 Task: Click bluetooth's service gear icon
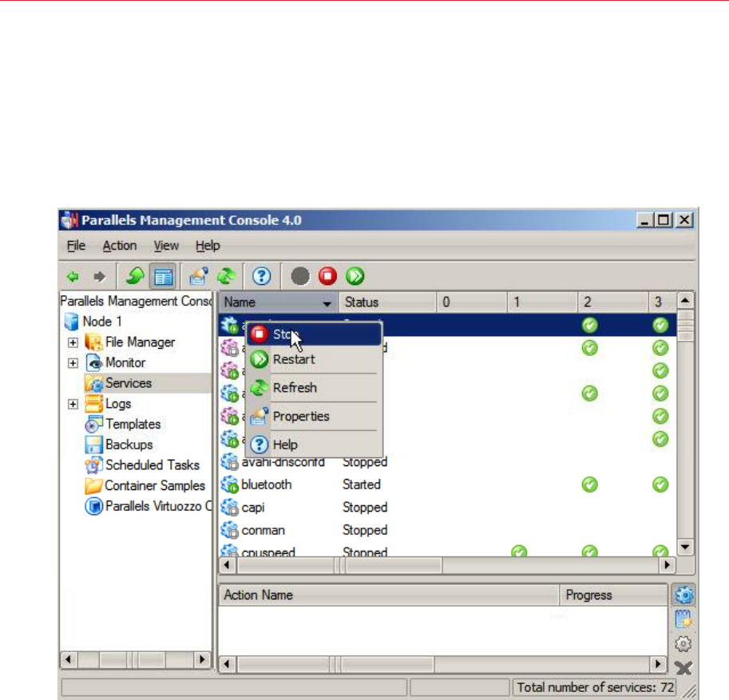(x=230, y=484)
